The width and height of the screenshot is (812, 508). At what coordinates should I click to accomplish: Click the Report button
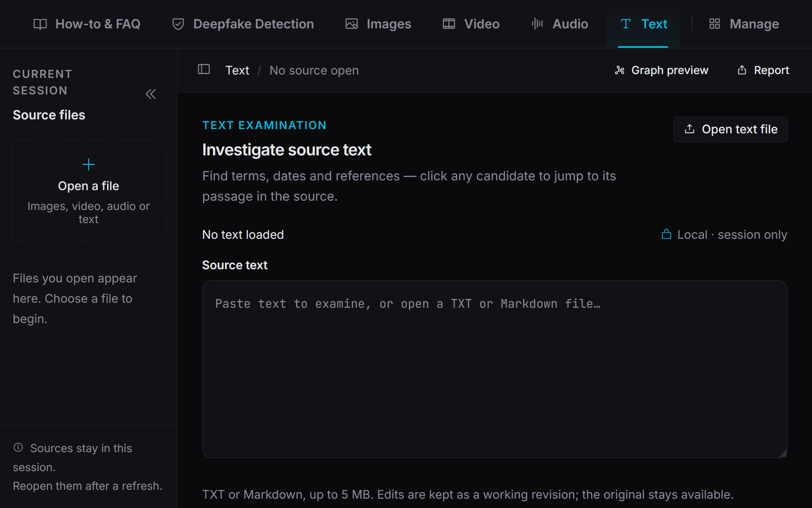[763, 70]
